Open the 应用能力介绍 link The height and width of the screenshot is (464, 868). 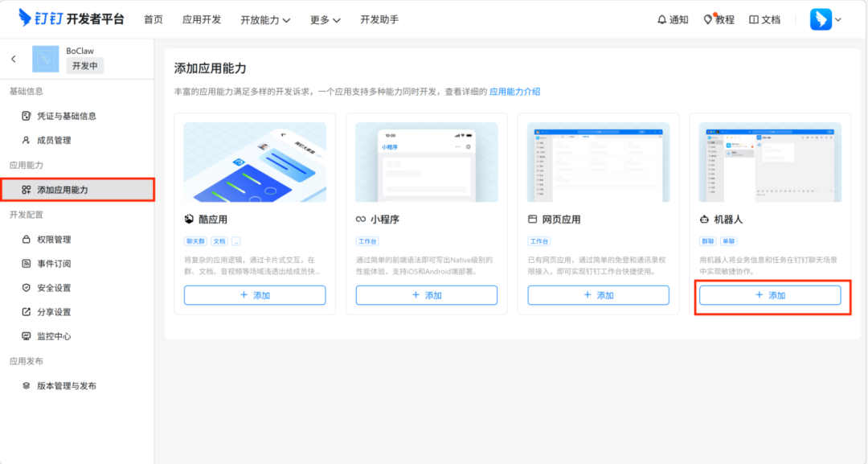[x=514, y=92]
